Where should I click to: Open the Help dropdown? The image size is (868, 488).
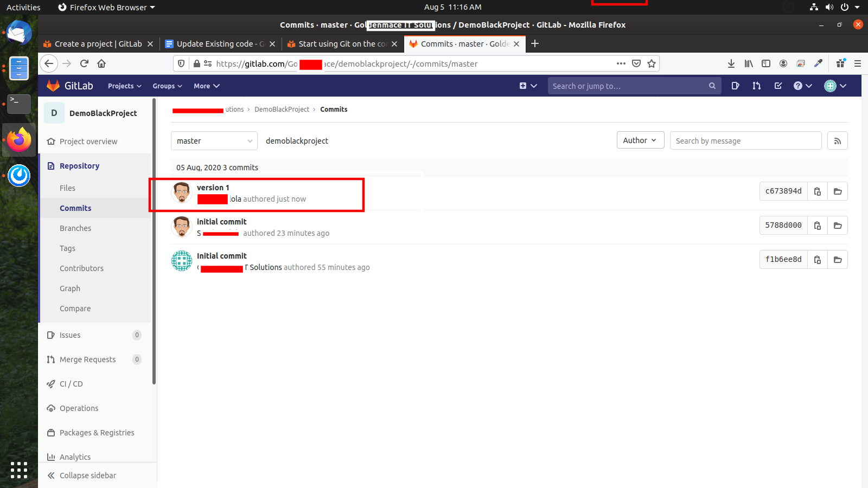click(802, 86)
